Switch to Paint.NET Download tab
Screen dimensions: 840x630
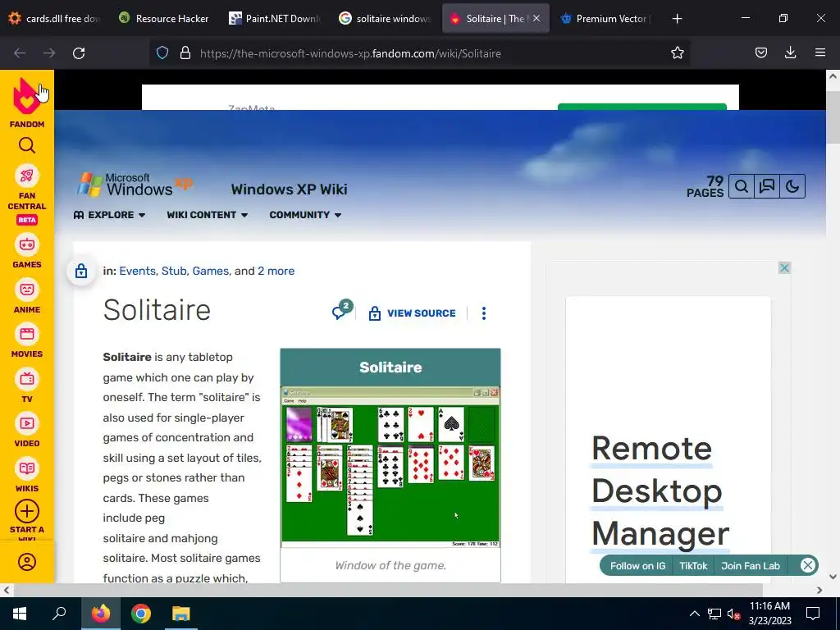[276, 19]
